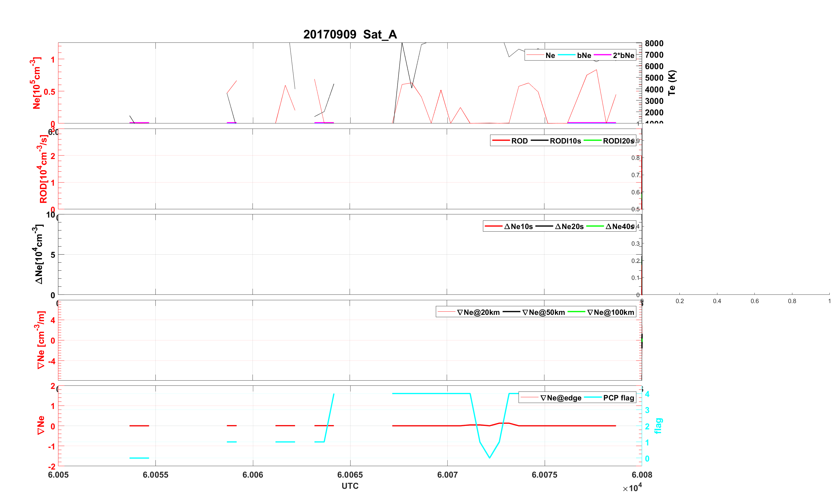Select the 2*bNe legend label

pyautogui.click(x=623, y=55)
